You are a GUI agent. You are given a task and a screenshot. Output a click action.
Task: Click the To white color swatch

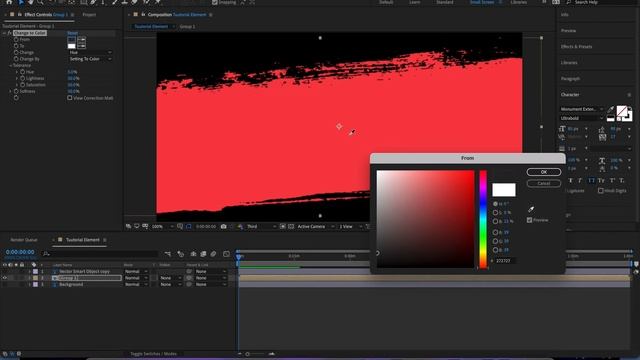tap(71, 46)
